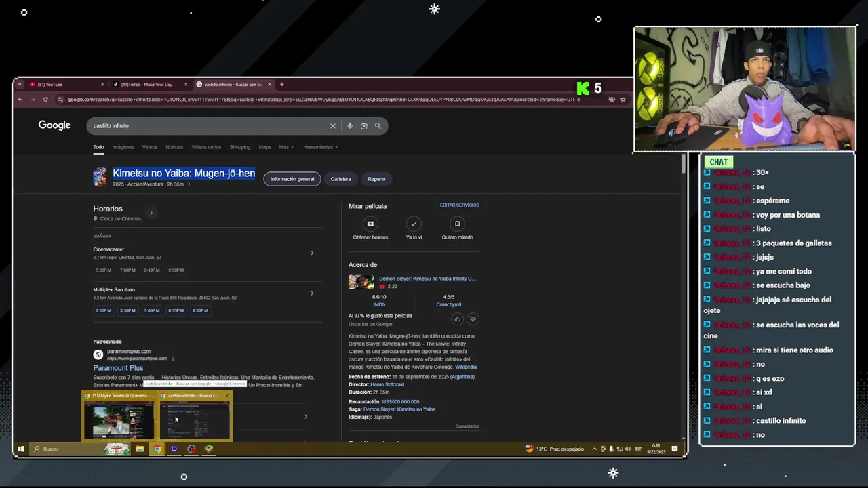Open the weather 13°C widget
The width and height of the screenshot is (868, 488).
[x=554, y=449]
